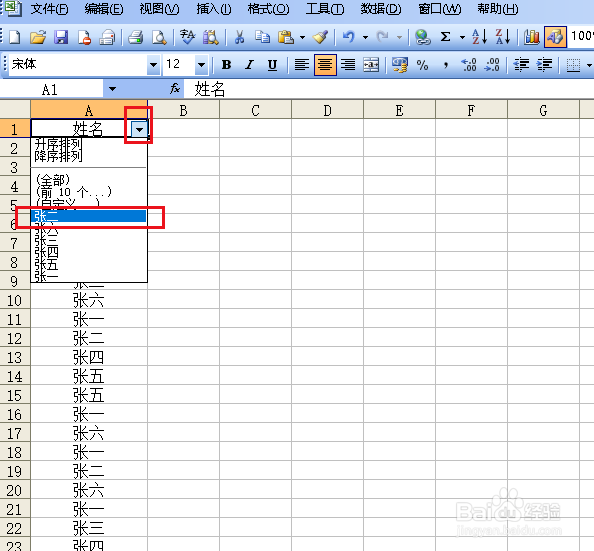Screen dimensions: 594x551
Task: Click cell A13 containing 张四
Action: [x=89, y=357]
